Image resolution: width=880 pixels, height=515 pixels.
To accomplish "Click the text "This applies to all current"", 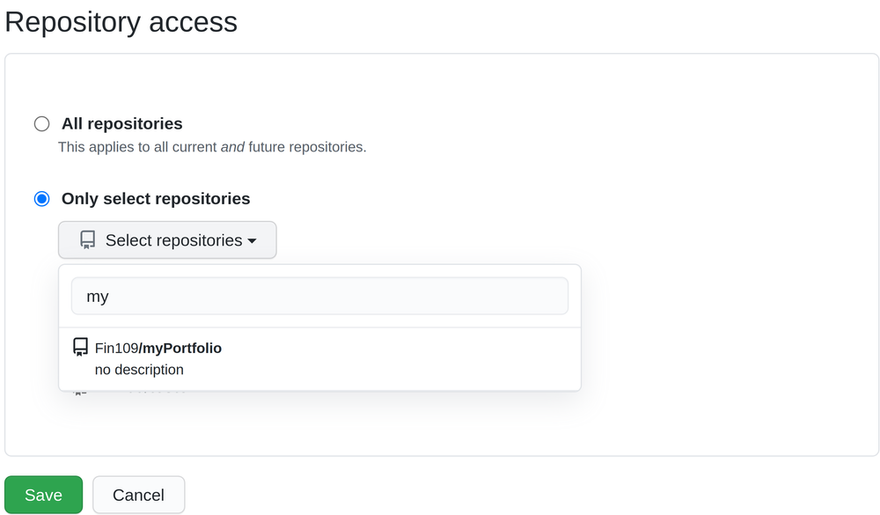I will coord(138,147).
